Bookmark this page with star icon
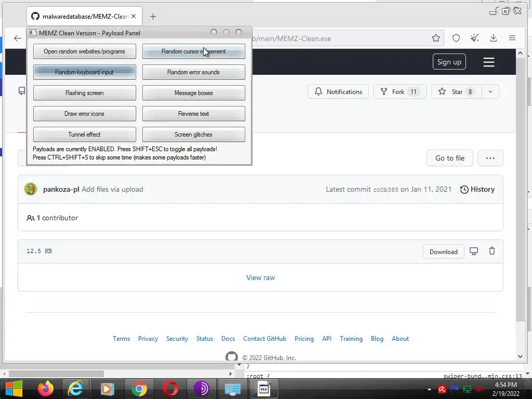The image size is (532, 399). click(436, 38)
